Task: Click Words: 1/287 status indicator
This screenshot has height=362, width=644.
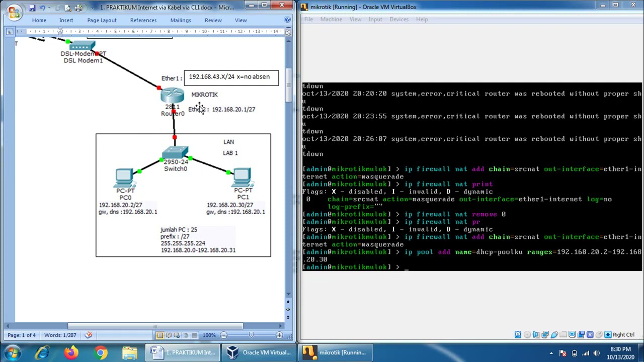Action: click(x=60, y=335)
